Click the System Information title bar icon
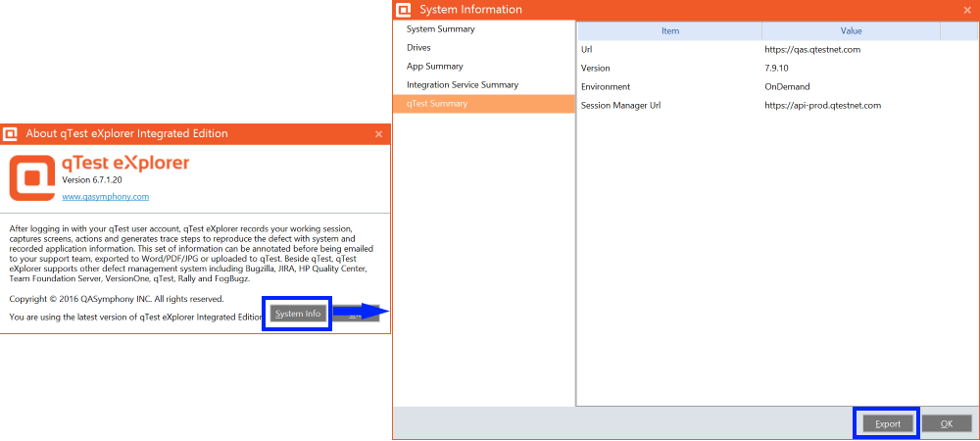 405,10
